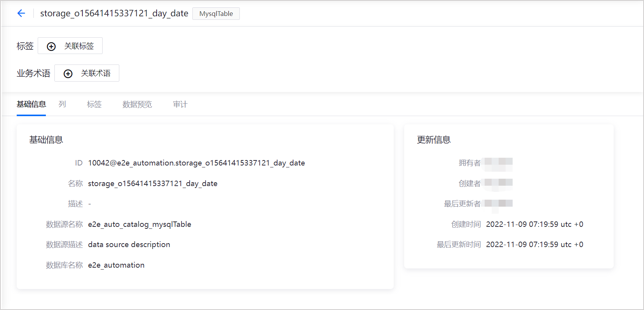This screenshot has height=310, width=644.
Task: Click the 关联标签 button label
Action: 79,46
